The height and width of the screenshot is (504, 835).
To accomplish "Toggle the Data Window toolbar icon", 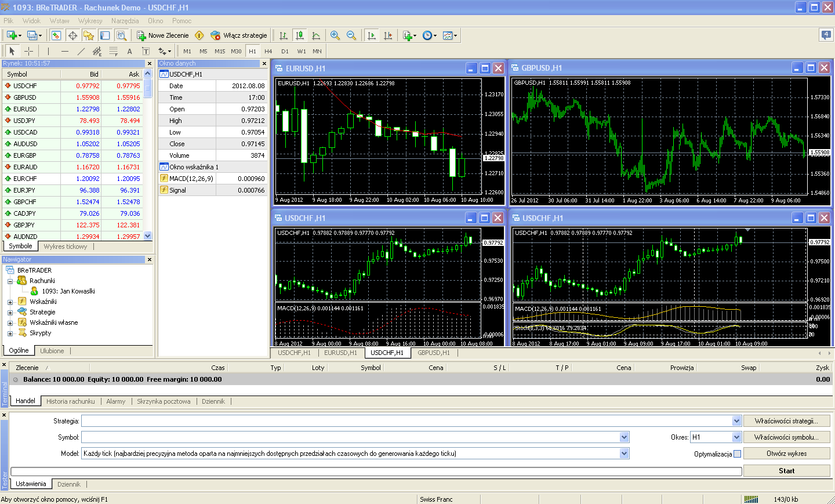I will [x=72, y=35].
